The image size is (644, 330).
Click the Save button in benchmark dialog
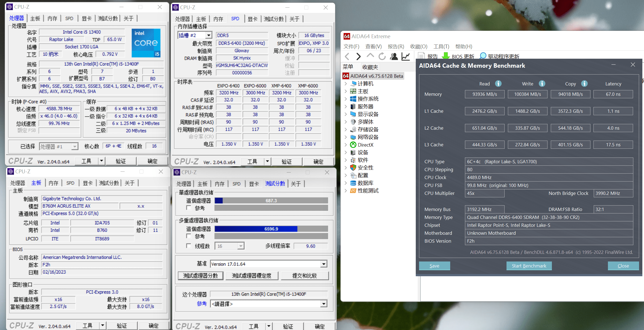(x=434, y=266)
